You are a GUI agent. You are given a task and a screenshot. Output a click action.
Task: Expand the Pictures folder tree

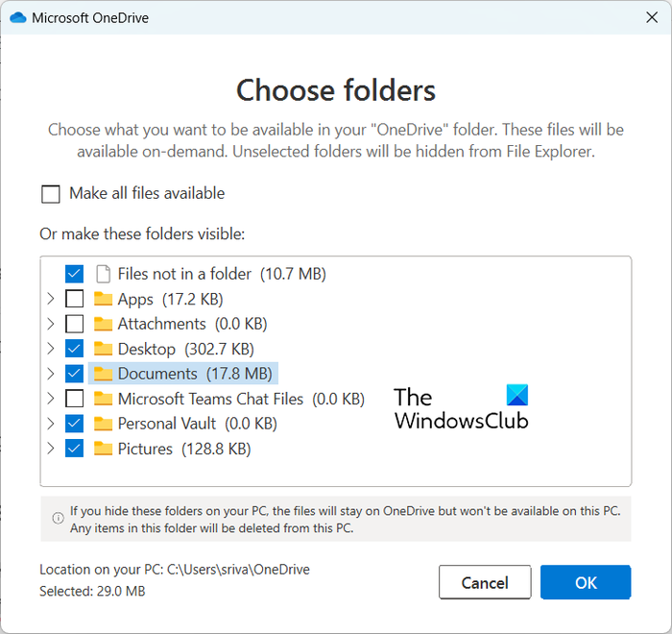(51, 449)
